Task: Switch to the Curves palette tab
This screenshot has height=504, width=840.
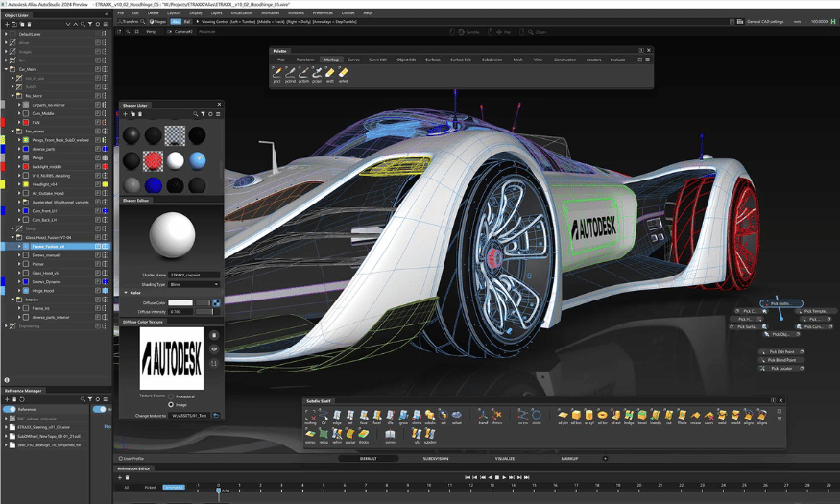Action: pos(353,60)
